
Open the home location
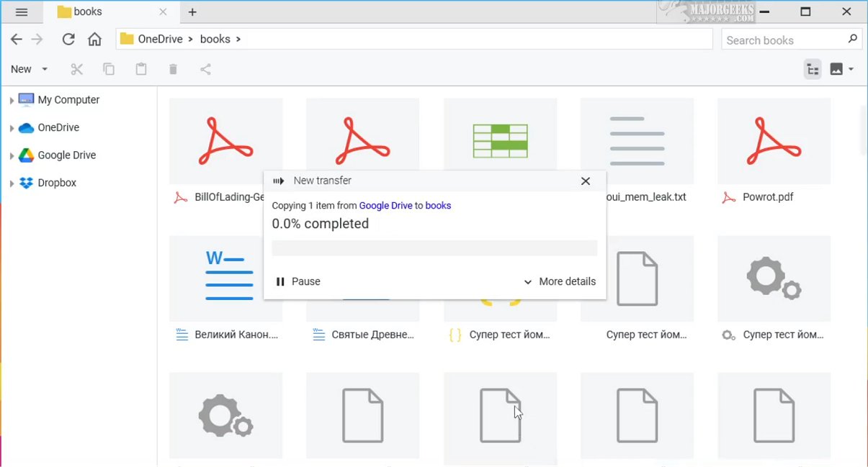point(94,40)
